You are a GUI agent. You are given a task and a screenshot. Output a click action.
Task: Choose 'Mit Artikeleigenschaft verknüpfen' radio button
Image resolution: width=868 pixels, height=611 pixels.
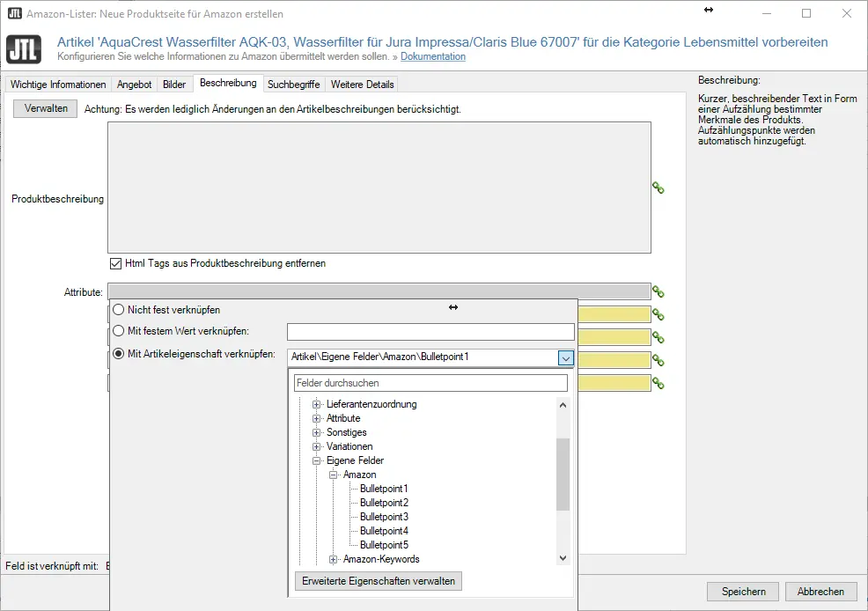[119, 354]
